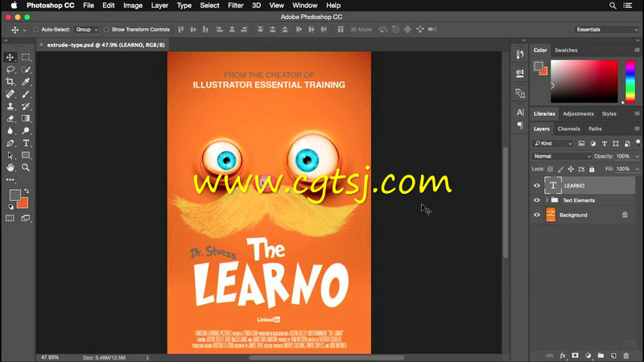Hide the Background layer
The width and height of the screenshot is (644, 362).
537,215
